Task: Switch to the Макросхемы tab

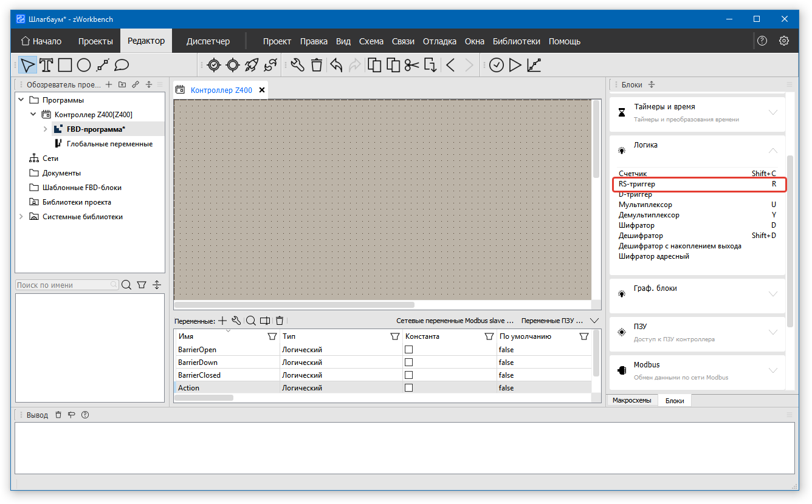Action: click(632, 400)
